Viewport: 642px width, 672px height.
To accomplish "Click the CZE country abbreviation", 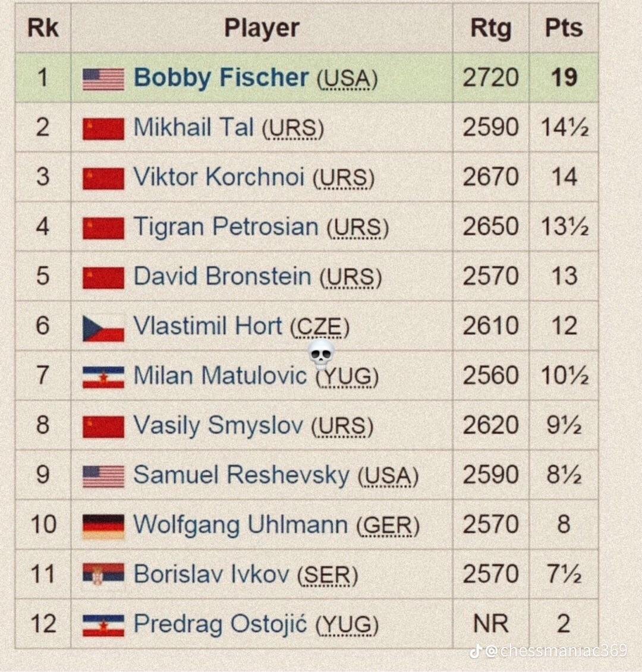I will tap(319, 327).
